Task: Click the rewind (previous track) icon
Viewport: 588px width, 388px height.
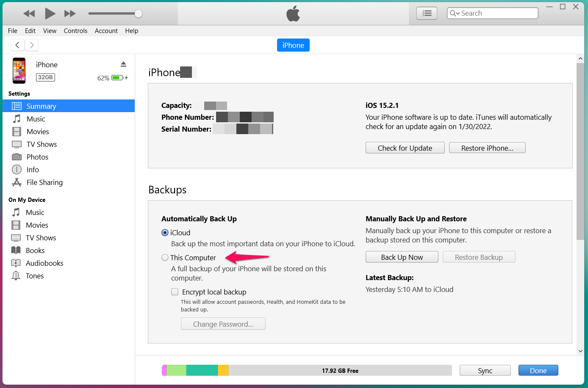Action: tap(29, 14)
